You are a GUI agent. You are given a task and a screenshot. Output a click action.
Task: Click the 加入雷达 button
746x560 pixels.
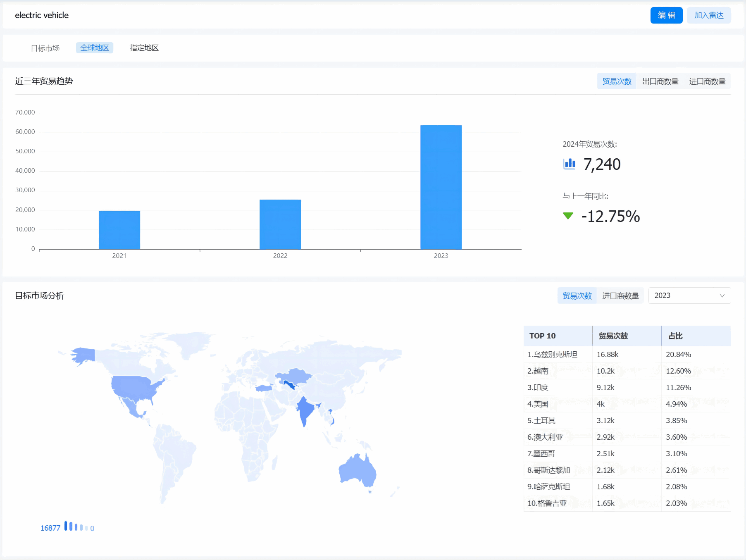coord(708,15)
